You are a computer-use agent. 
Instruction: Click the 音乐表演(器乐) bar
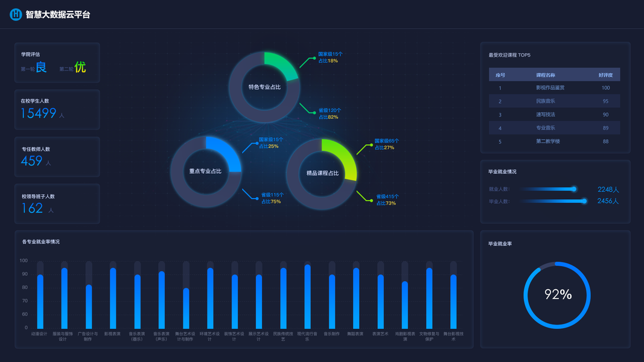[138, 302]
